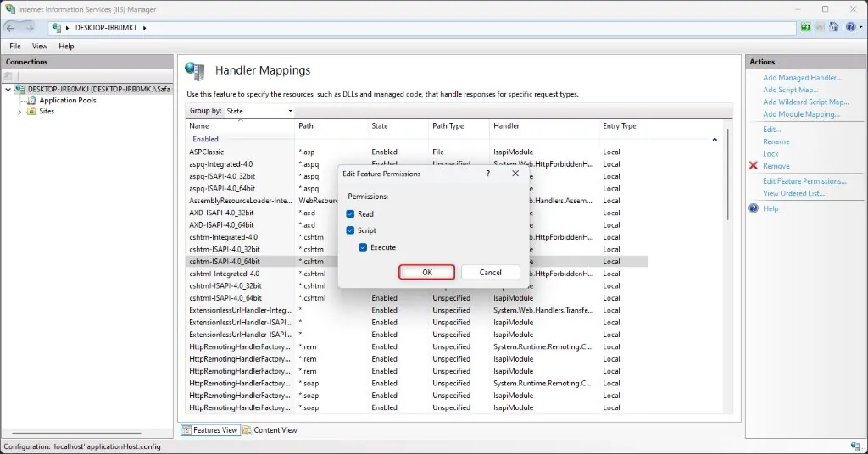Screen dimensions: 868x454
Task: Click the blue Help question icon in Actions
Action: [754, 208]
